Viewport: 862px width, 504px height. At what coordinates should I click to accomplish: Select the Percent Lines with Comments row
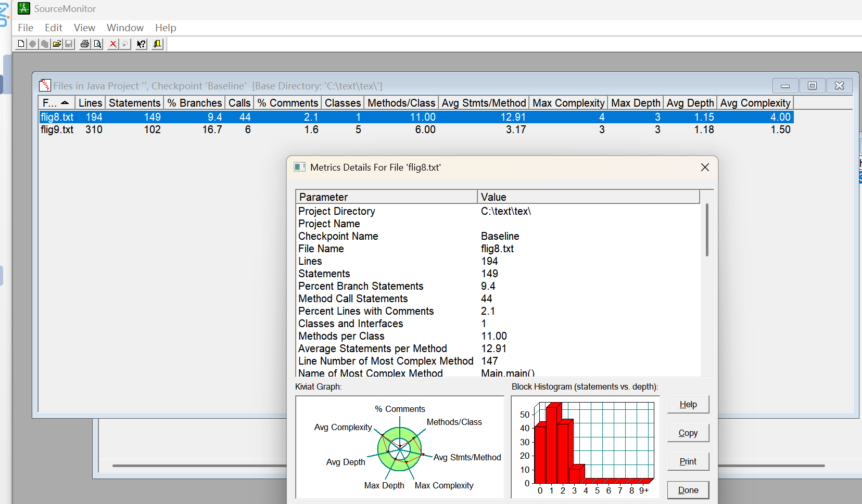point(498,311)
